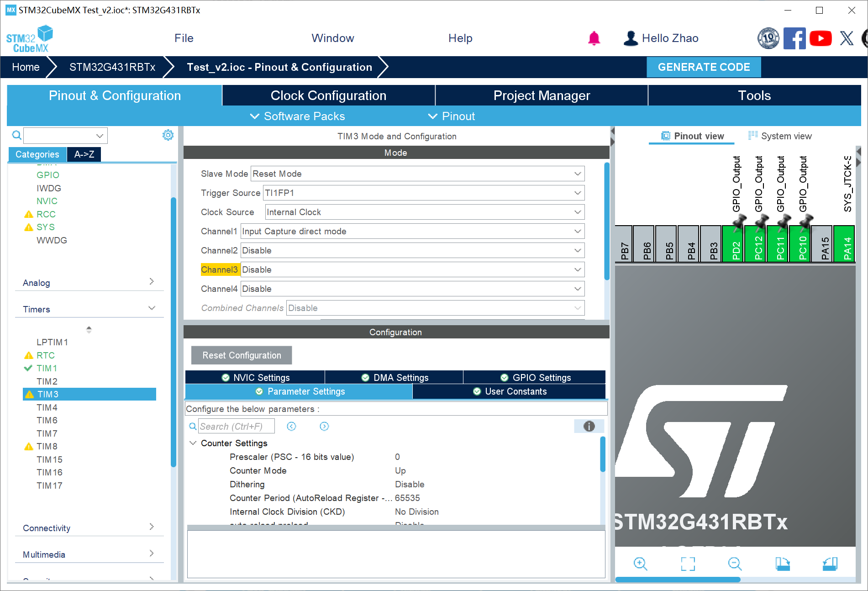Click the Reset Configuration button
Screen dimensions: 868x591
(x=242, y=355)
